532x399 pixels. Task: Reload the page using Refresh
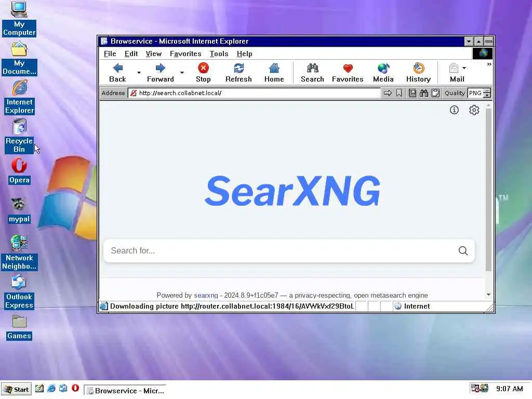click(238, 73)
